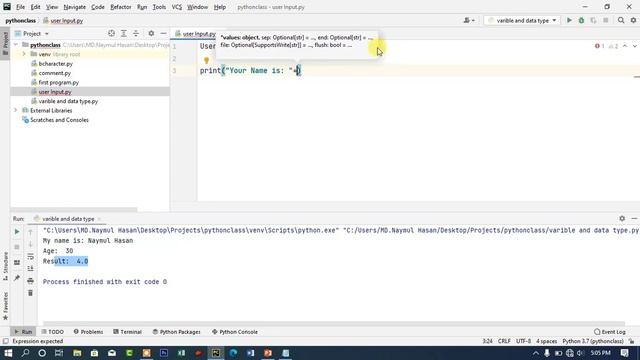Click the UTF-8 encoding status item
The image size is (640, 360).
524,341
